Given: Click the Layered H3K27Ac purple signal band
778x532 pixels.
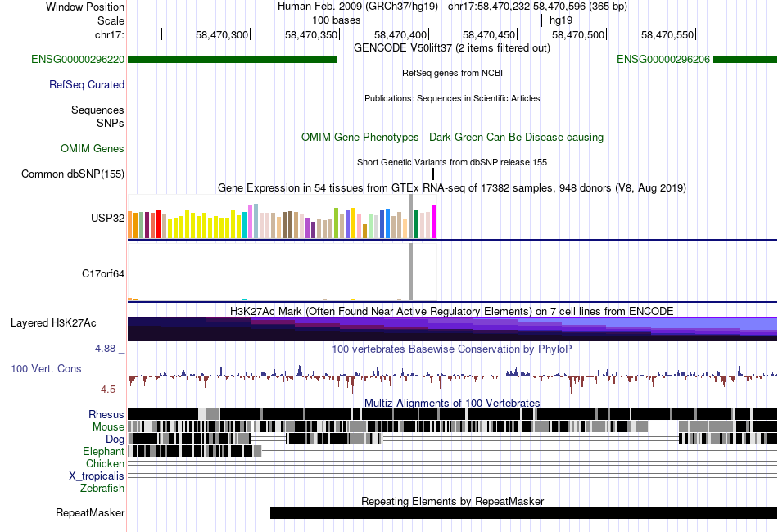Looking at the screenshot, I should pyautogui.click(x=452, y=329).
